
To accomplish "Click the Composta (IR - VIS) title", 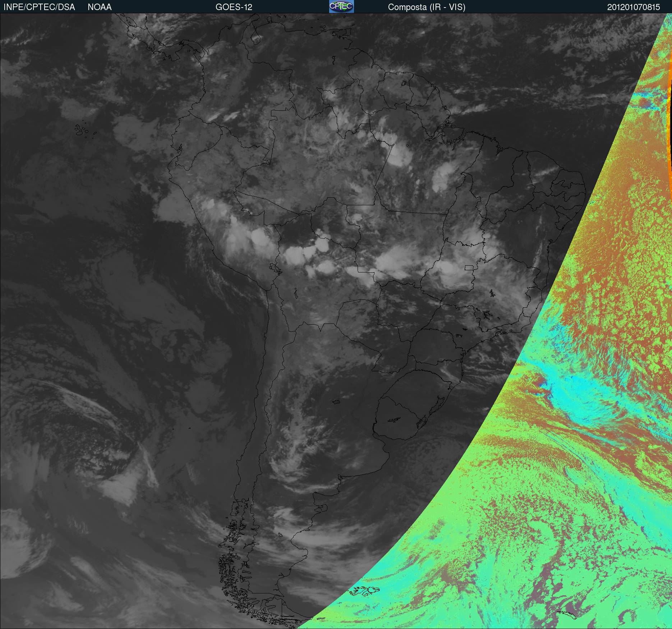I will click(x=427, y=7).
